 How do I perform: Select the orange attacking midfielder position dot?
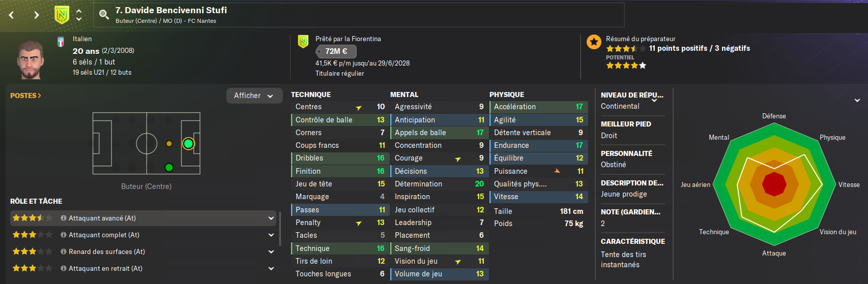coord(169,144)
